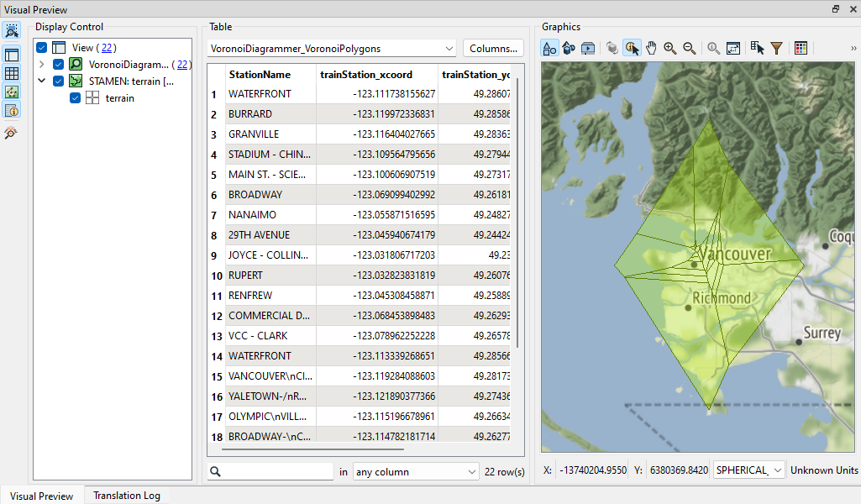
Task: Click the BURRARD station cell
Action: coord(270,114)
